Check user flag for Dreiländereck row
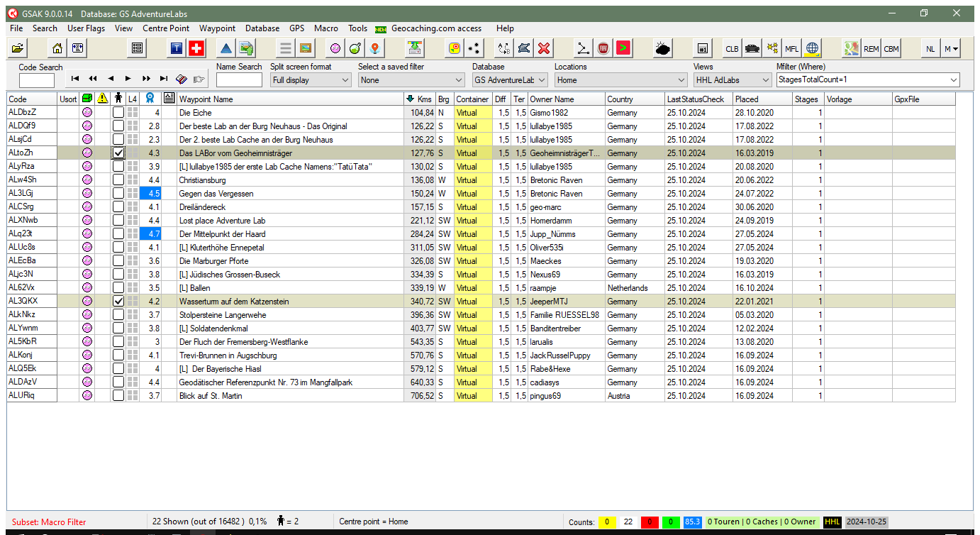The width and height of the screenshot is (980, 535). (x=118, y=206)
